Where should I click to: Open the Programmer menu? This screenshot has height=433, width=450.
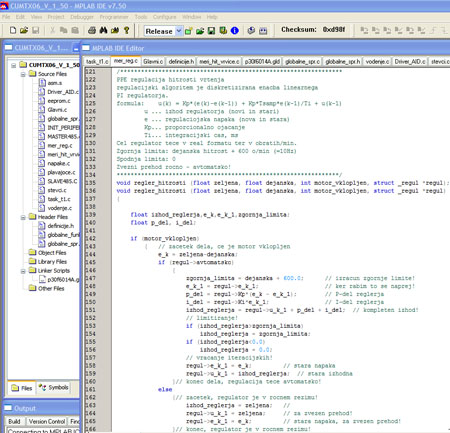pos(114,17)
